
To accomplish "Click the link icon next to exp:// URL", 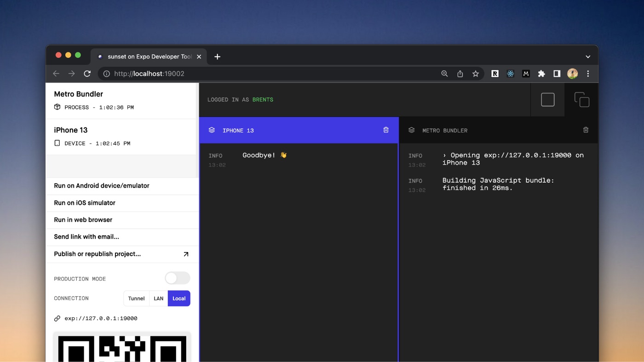I will pyautogui.click(x=57, y=318).
